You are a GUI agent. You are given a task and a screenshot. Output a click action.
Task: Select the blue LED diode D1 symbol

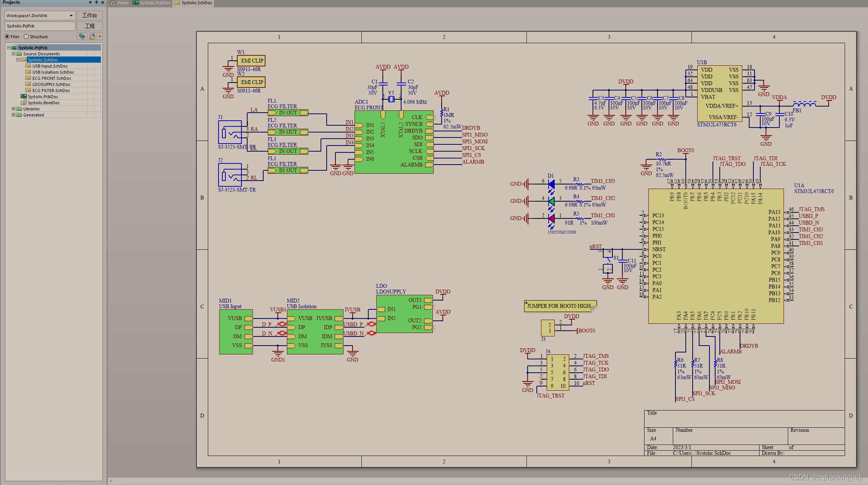(551, 184)
